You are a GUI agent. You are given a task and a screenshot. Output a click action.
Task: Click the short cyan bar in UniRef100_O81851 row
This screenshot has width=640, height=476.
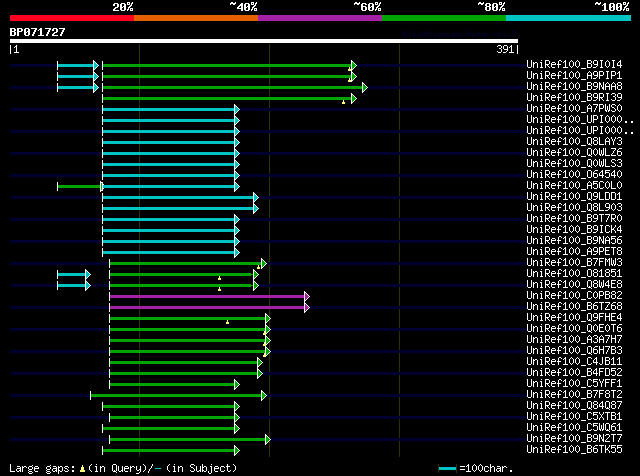point(72,274)
